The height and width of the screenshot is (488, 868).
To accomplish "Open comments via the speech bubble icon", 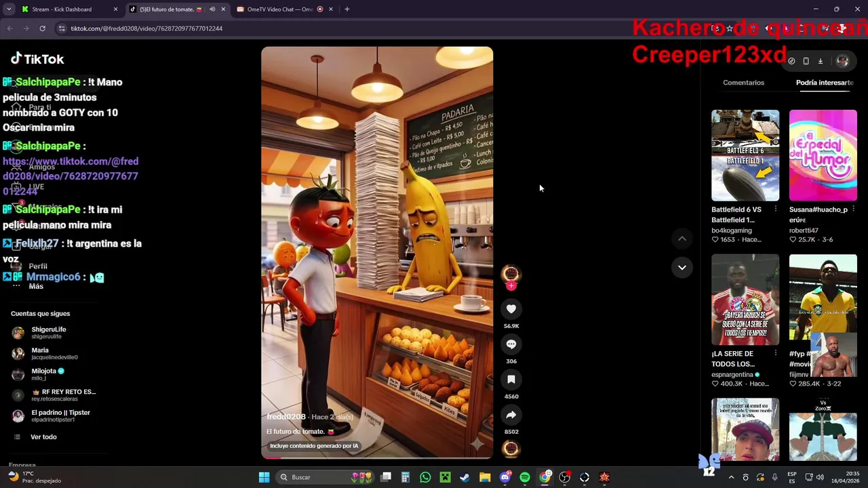I will tap(511, 344).
